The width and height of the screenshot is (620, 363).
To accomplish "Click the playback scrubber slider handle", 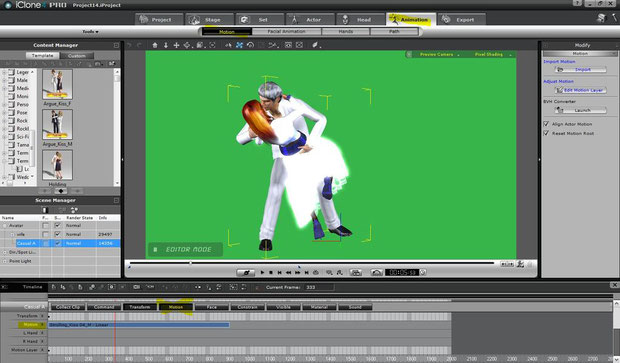I will point(191,263).
